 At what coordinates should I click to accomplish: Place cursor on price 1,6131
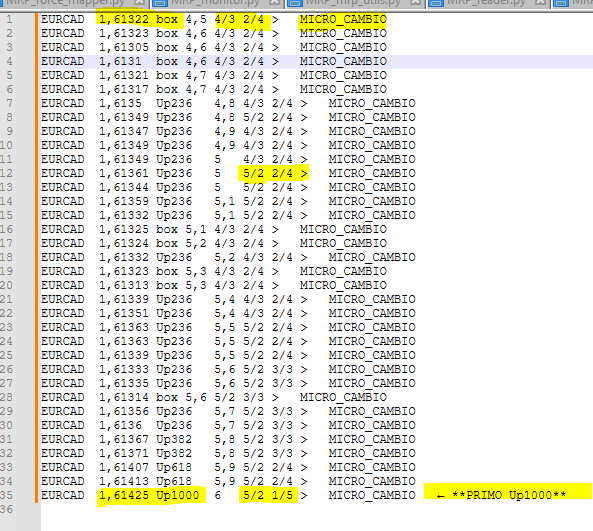coord(120,61)
